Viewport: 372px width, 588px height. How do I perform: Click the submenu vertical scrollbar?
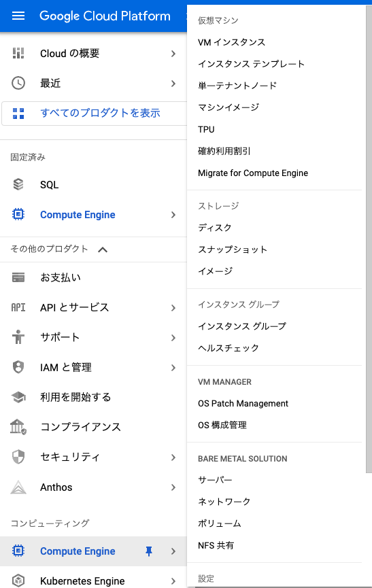click(369, 240)
